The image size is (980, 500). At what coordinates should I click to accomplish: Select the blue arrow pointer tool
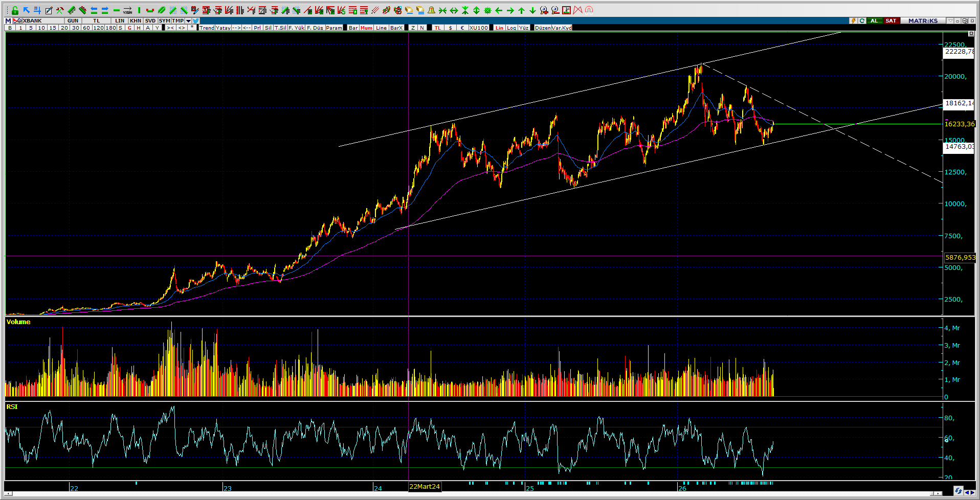26,10
